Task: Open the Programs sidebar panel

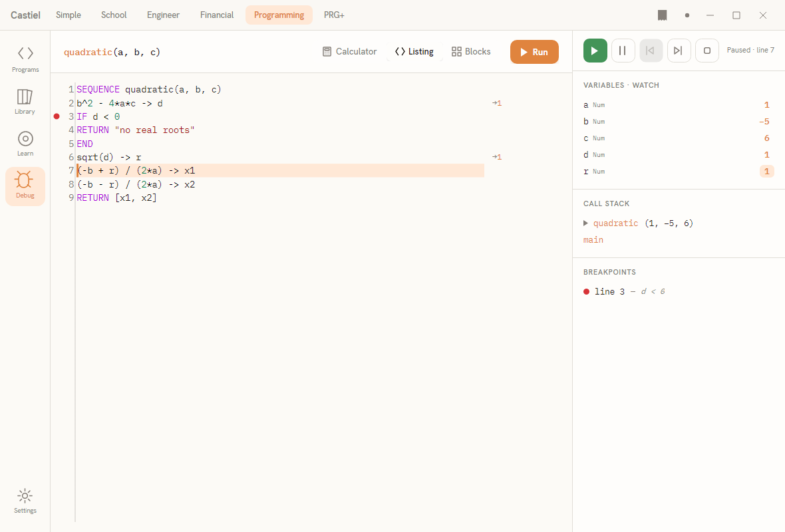Action: coord(25,60)
